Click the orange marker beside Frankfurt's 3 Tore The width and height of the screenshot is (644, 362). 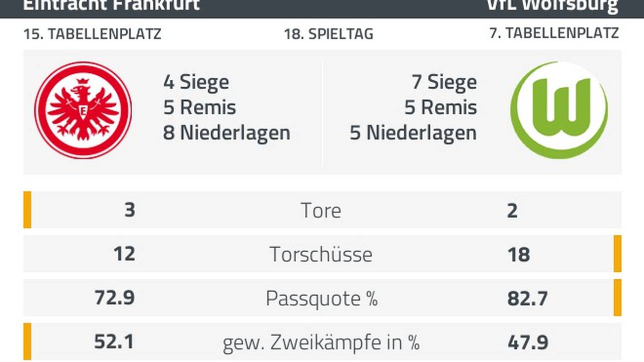(x=27, y=210)
